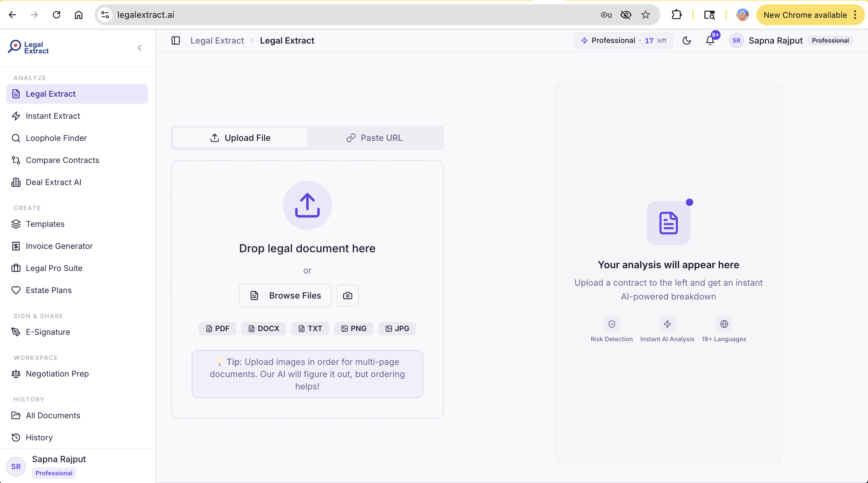
Task: Open Negotiation Prep
Action: click(77, 374)
